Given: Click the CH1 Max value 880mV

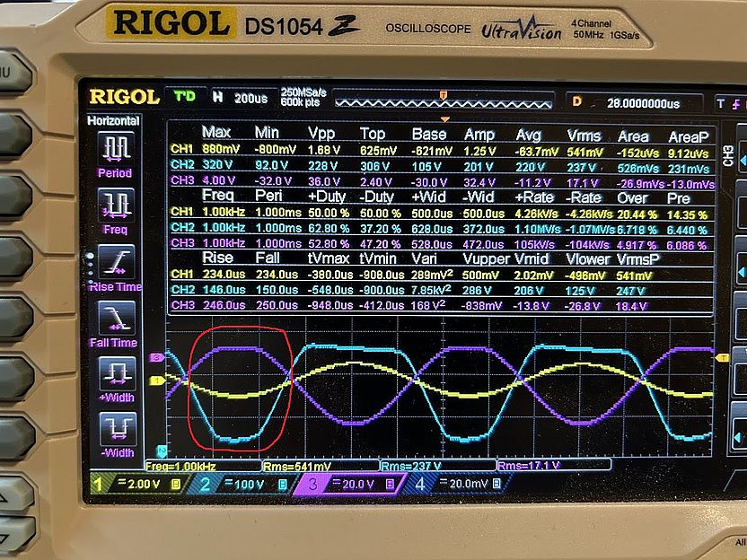Looking at the screenshot, I should click(221, 150).
